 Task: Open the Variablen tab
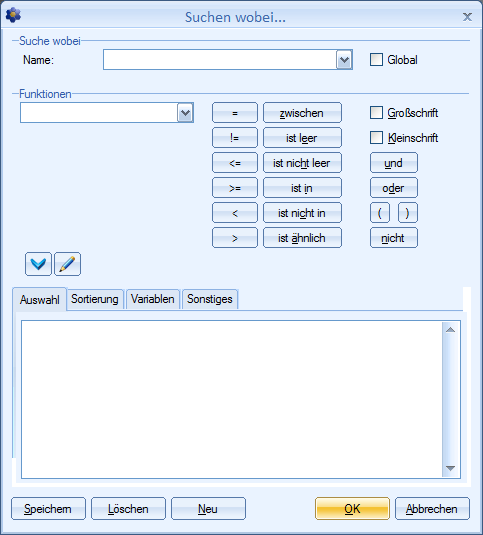point(152,299)
